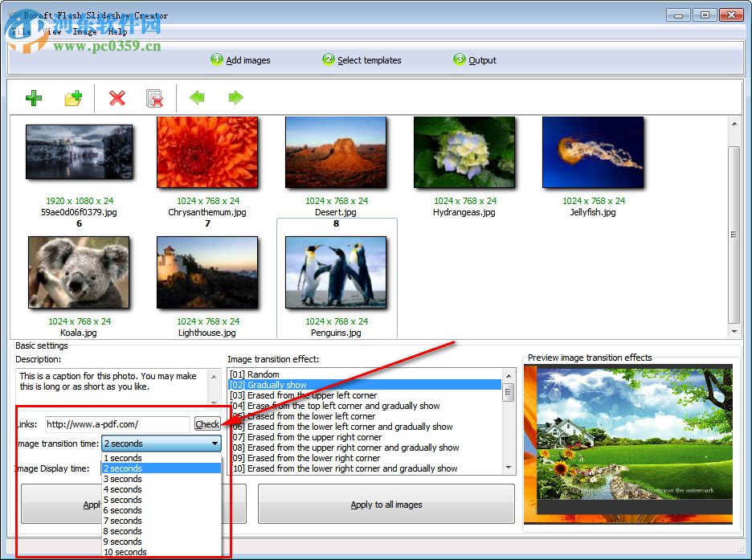Select the Desert.jpg thumbnail
The width and height of the screenshot is (752, 560).
[x=335, y=152]
